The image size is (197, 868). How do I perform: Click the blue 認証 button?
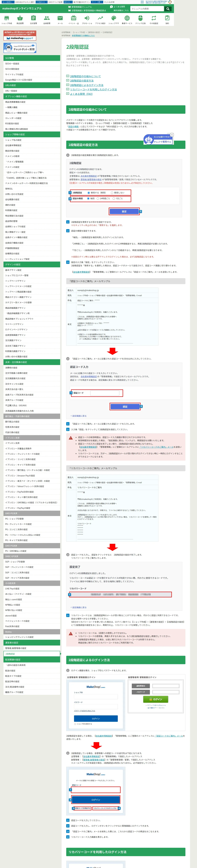coord(125,407)
